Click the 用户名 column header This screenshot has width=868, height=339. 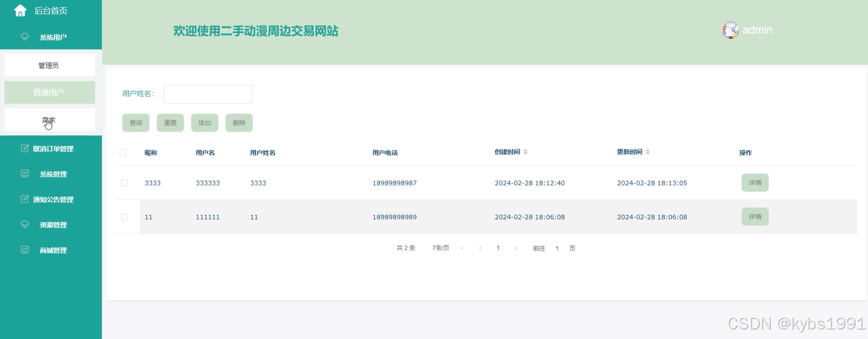[x=205, y=153]
